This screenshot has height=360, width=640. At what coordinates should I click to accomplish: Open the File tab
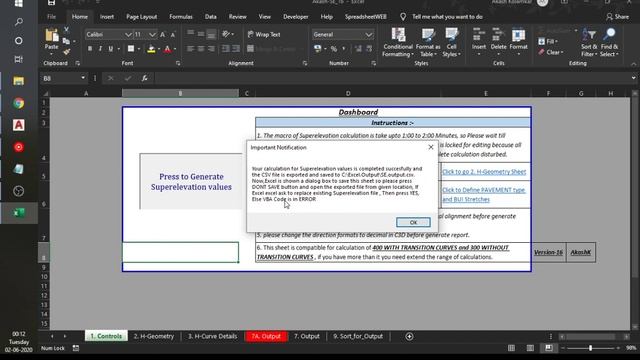click(51, 17)
